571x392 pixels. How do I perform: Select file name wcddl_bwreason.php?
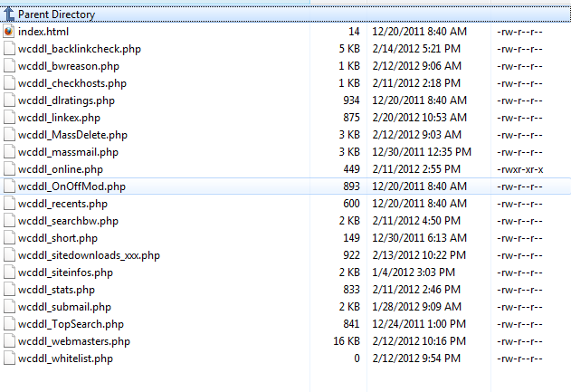pos(69,66)
